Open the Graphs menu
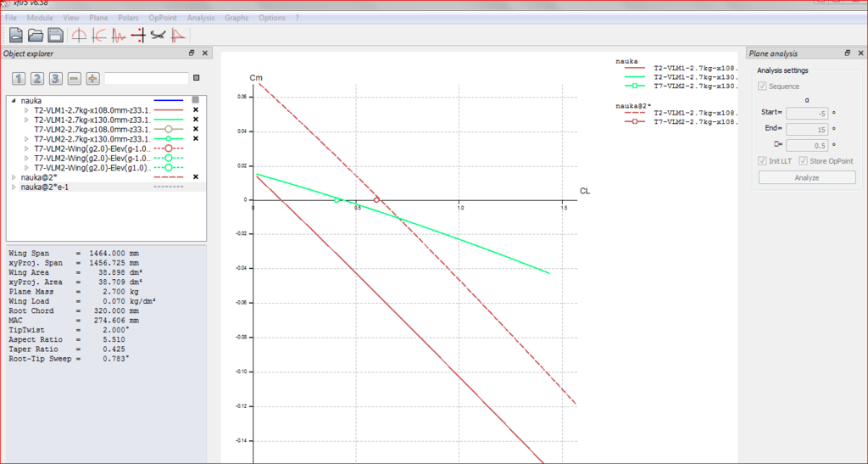 pos(236,18)
